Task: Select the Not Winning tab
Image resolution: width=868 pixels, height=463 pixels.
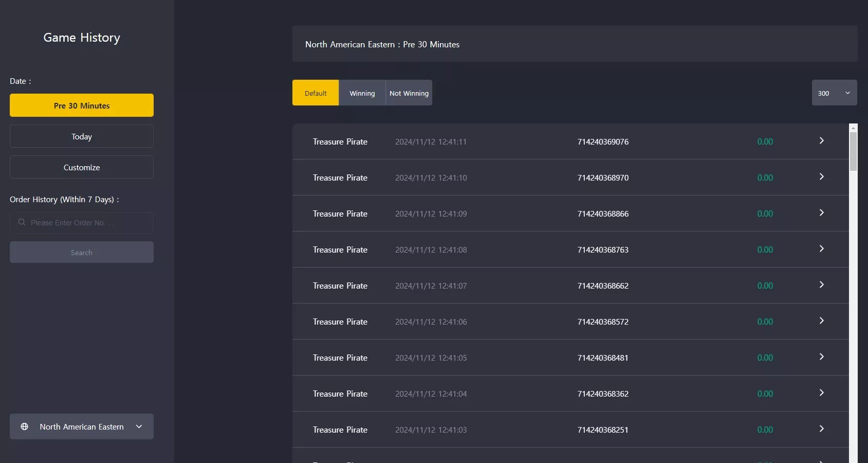Action: (409, 93)
